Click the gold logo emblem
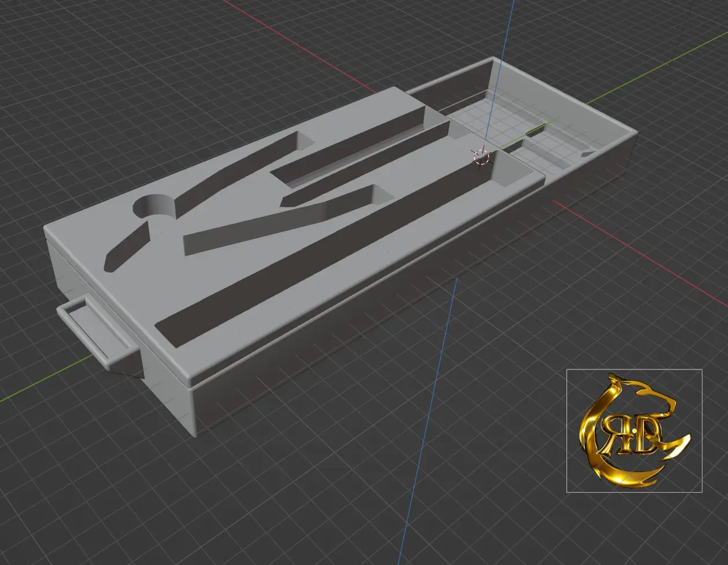 [x=634, y=431]
